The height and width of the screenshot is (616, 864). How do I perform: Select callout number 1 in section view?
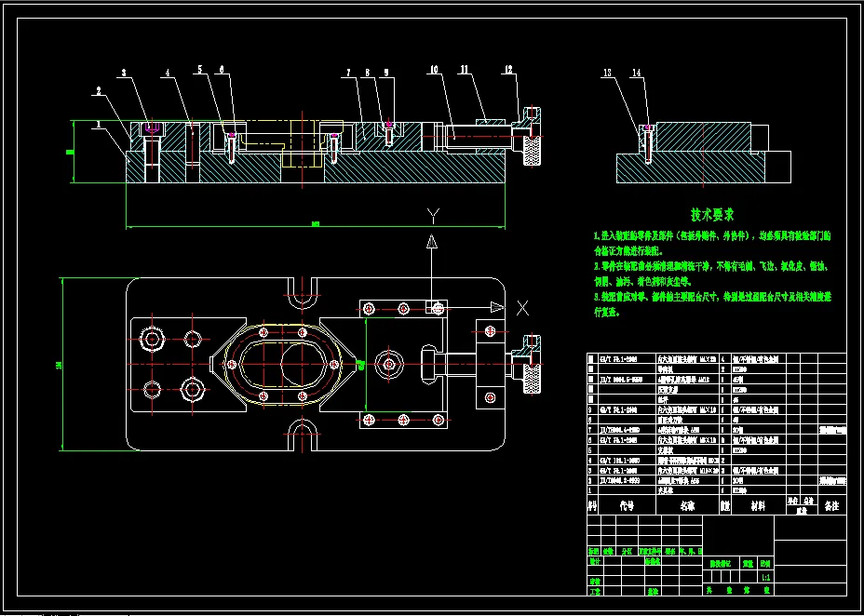(98, 125)
